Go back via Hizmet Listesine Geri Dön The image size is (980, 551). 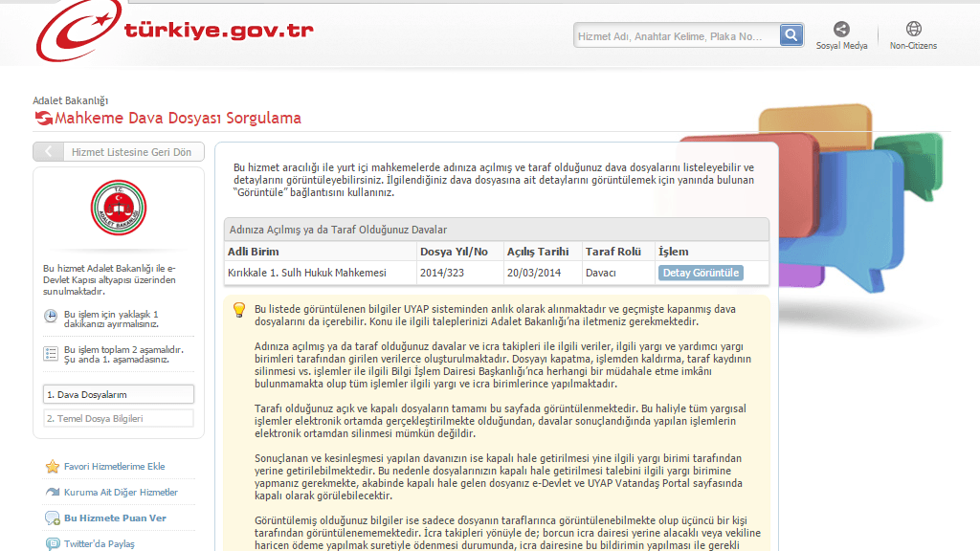click(x=119, y=152)
